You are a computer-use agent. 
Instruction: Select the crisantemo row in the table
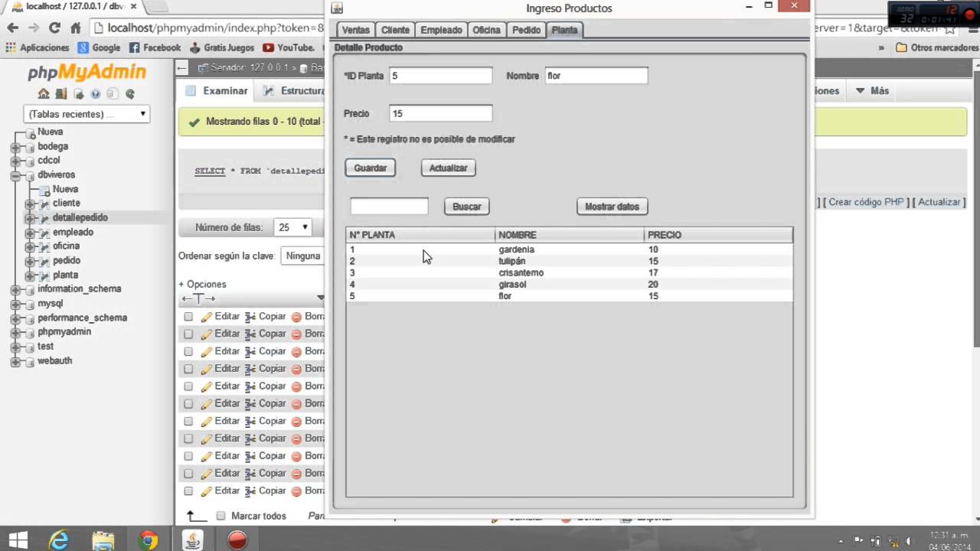click(569, 272)
